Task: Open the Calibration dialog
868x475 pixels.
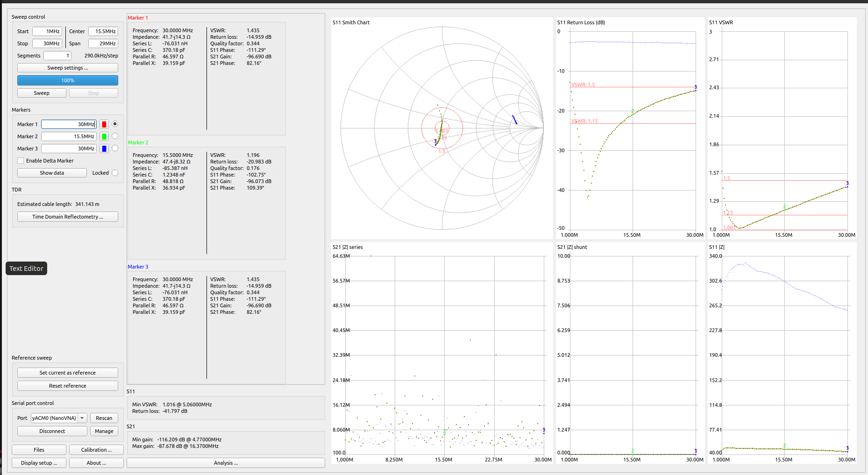Action: pos(96,450)
